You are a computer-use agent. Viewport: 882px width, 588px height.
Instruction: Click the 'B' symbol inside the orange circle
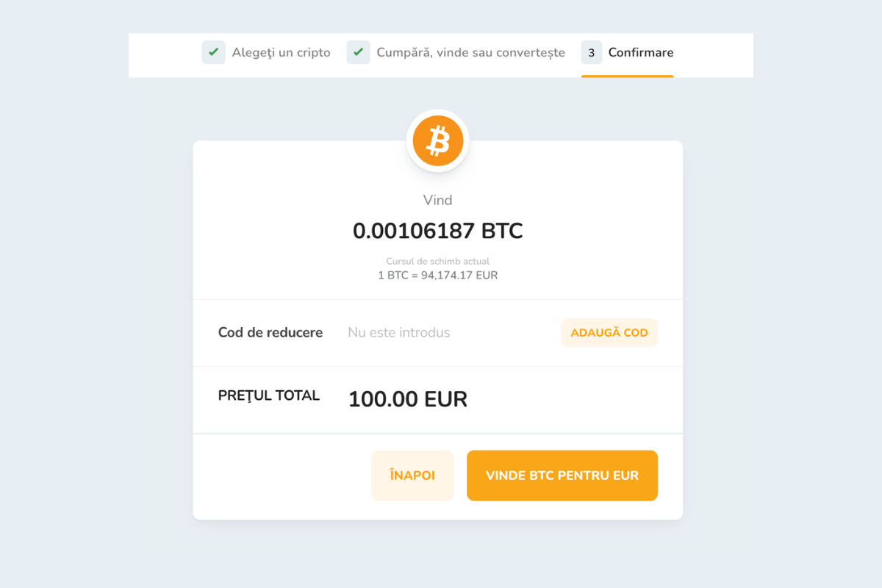point(439,140)
